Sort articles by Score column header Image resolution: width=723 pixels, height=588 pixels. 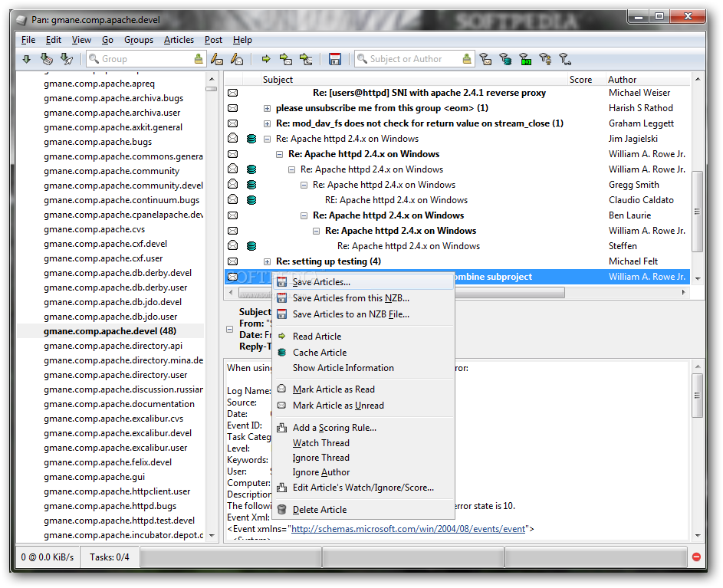pos(586,79)
